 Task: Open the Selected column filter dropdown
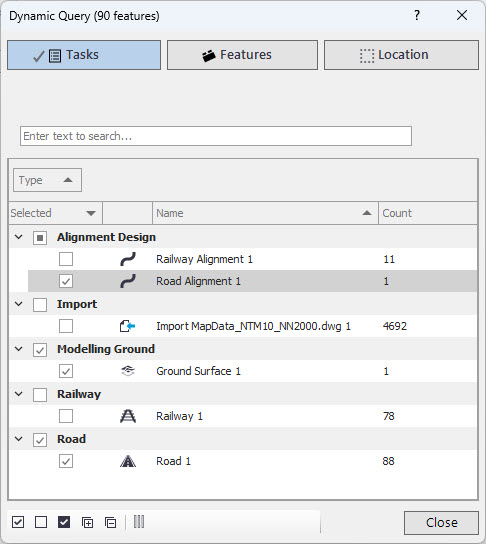[91, 213]
